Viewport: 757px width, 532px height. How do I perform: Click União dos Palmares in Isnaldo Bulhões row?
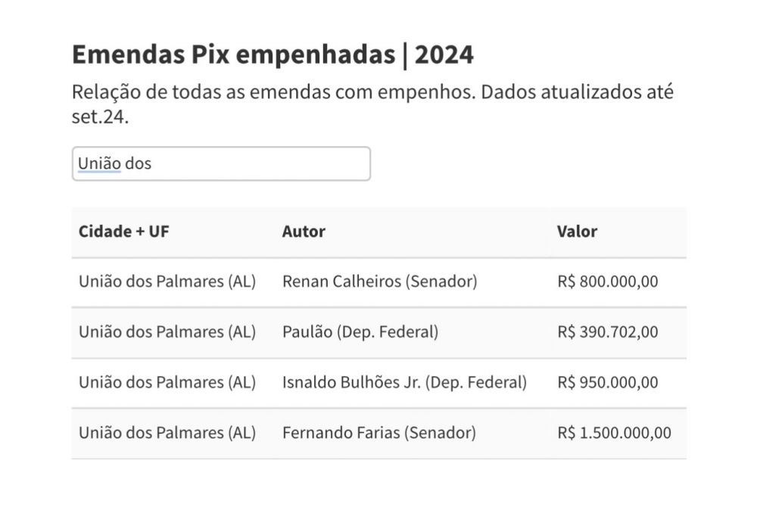pyautogui.click(x=167, y=382)
